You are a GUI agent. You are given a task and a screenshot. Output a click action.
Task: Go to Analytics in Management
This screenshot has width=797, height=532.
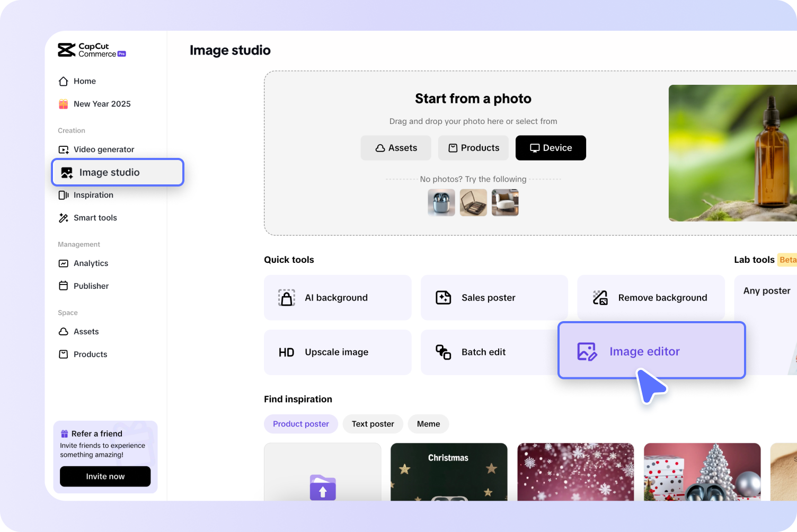pyautogui.click(x=90, y=263)
